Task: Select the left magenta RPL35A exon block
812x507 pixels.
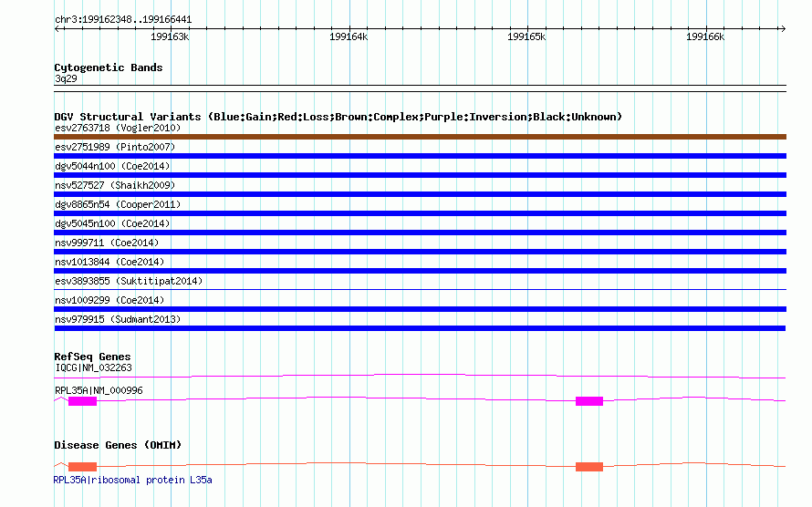Action: 82,401
